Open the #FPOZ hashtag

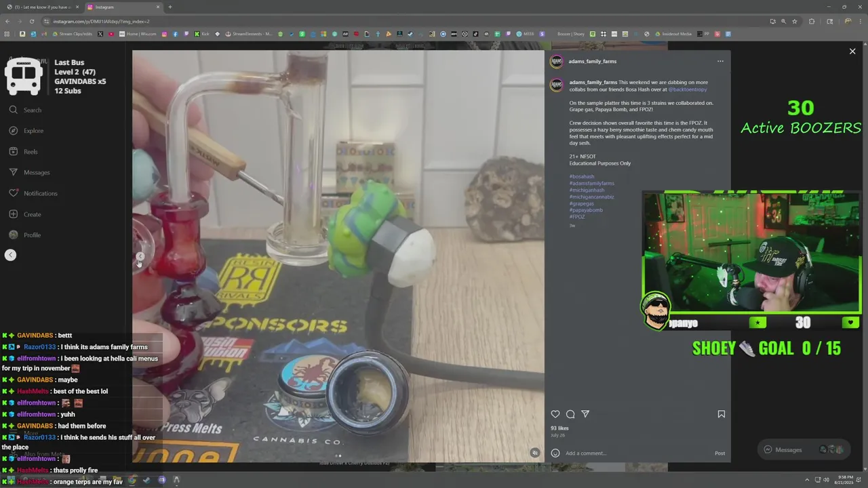tap(577, 217)
